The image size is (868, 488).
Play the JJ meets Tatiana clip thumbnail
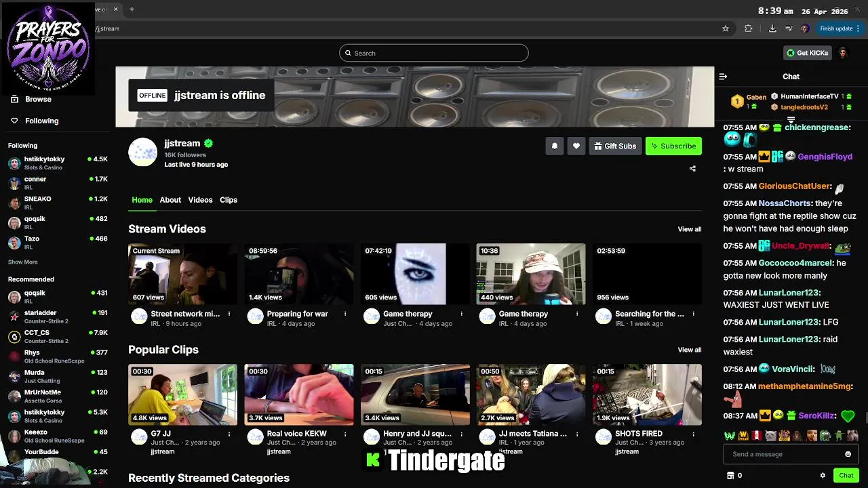coord(531,394)
